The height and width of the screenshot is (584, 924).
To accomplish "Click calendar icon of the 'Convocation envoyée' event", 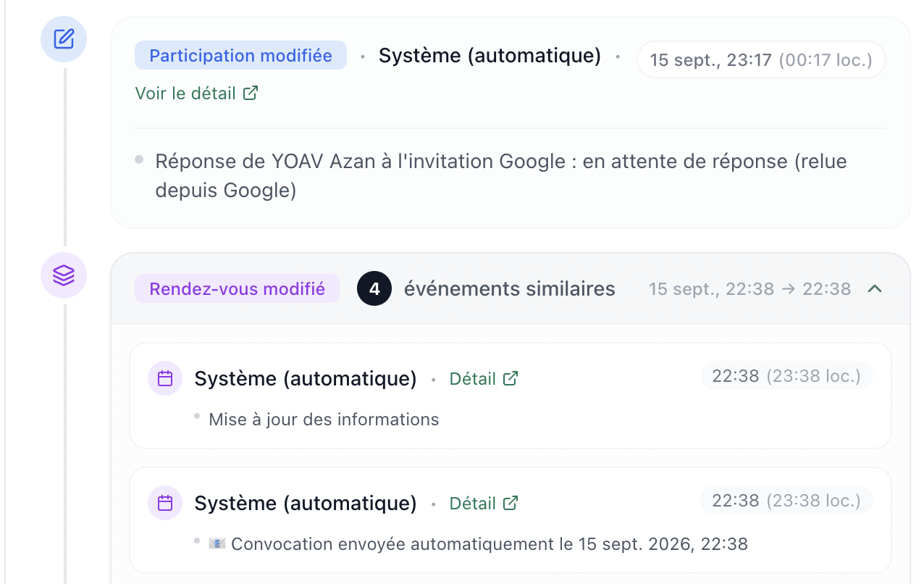I will pos(165,503).
